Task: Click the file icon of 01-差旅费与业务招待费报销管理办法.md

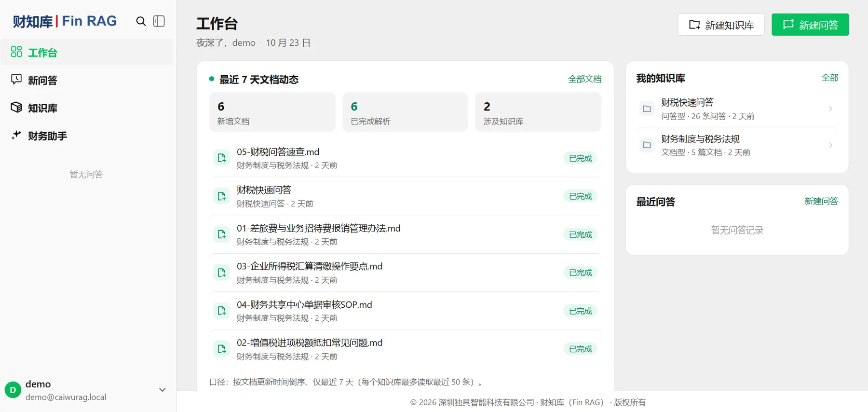Action: point(222,234)
